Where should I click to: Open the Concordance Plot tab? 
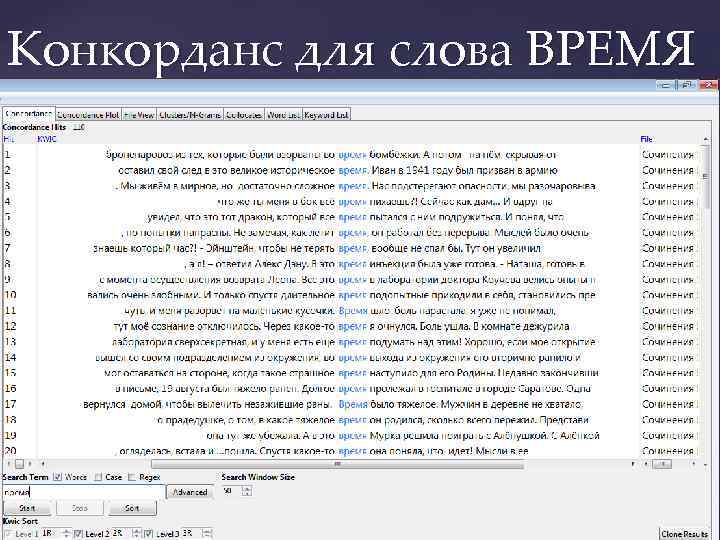tap(88, 115)
